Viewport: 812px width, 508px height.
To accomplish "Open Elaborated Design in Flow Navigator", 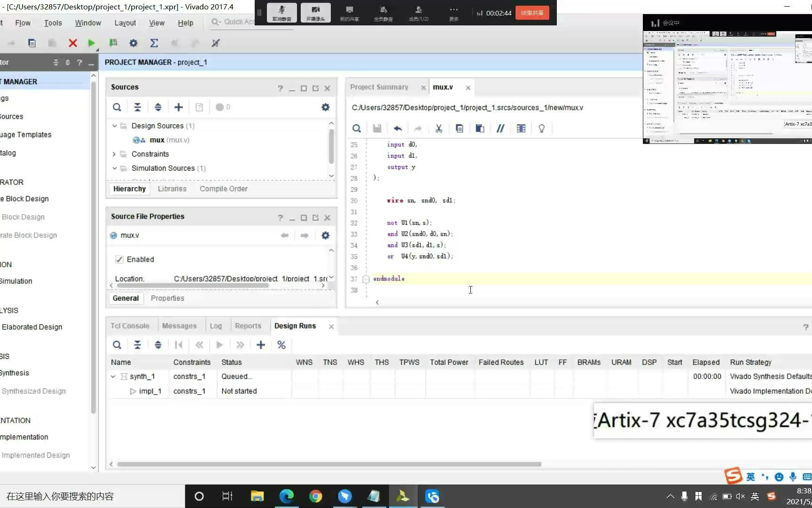I will [x=32, y=327].
